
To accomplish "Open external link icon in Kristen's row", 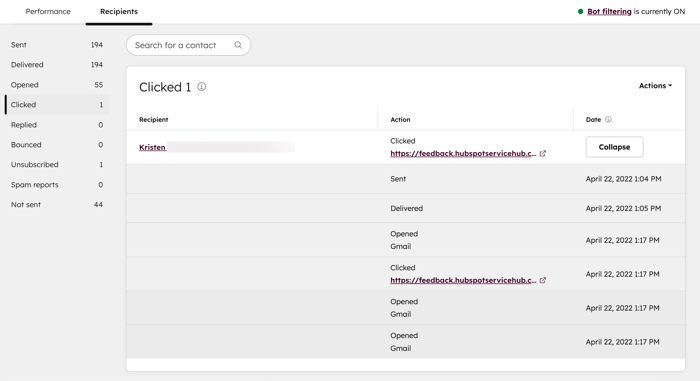I will pyautogui.click(x=542, y=154).
